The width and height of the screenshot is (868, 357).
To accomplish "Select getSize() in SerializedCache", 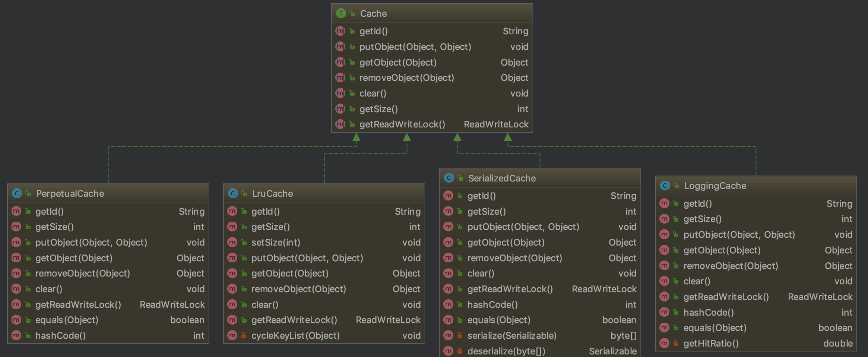I will (487, 211).
